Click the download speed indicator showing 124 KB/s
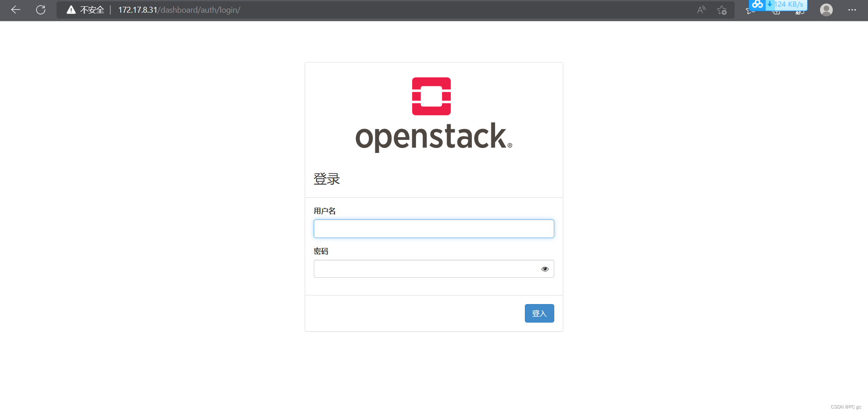The height and width of the screenshot is (414, 868). click(788, 4)
